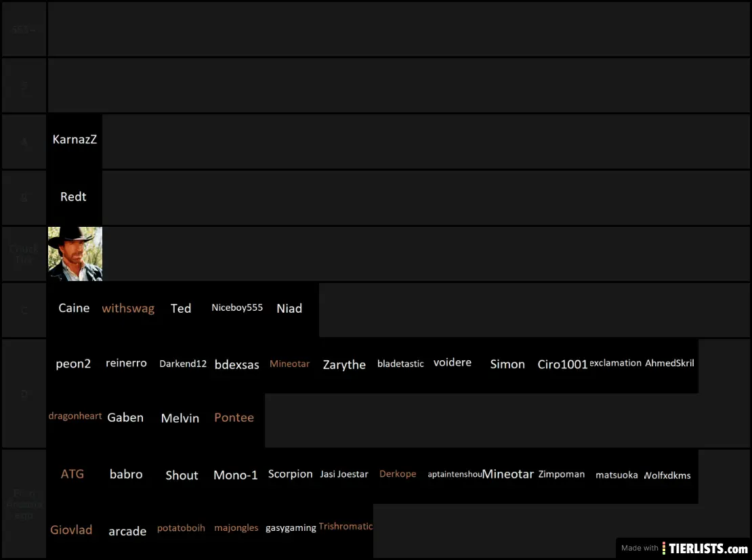Select the AhmedSkril tile
Screen dimensions: 752x560
(669, 364)
